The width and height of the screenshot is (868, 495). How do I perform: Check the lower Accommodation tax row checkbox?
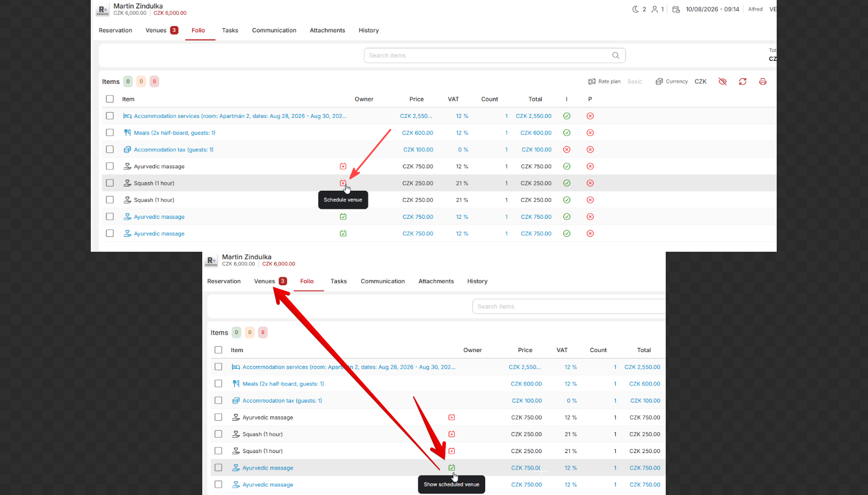click(x=218, y=400)
